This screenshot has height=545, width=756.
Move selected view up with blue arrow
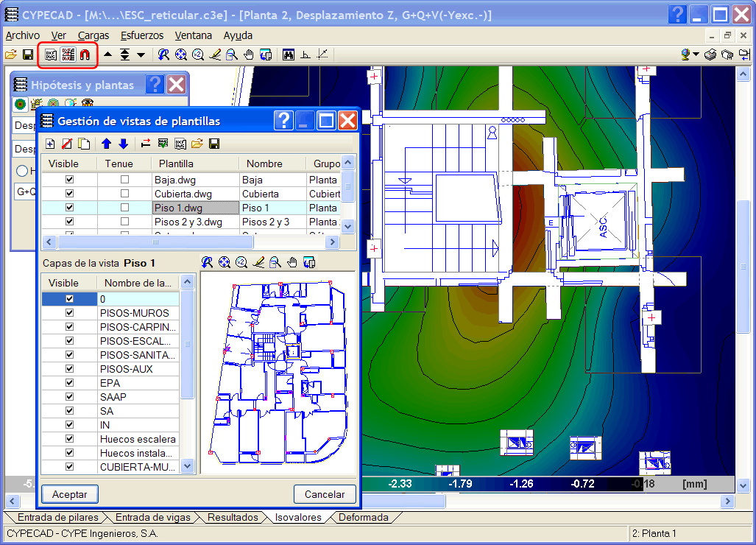pos(107,144)
